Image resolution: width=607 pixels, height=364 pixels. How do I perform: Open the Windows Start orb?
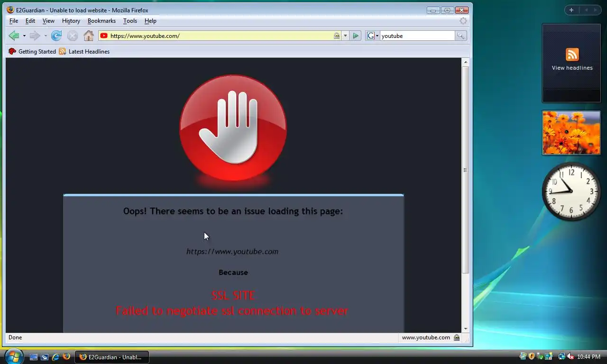point(13,355)
